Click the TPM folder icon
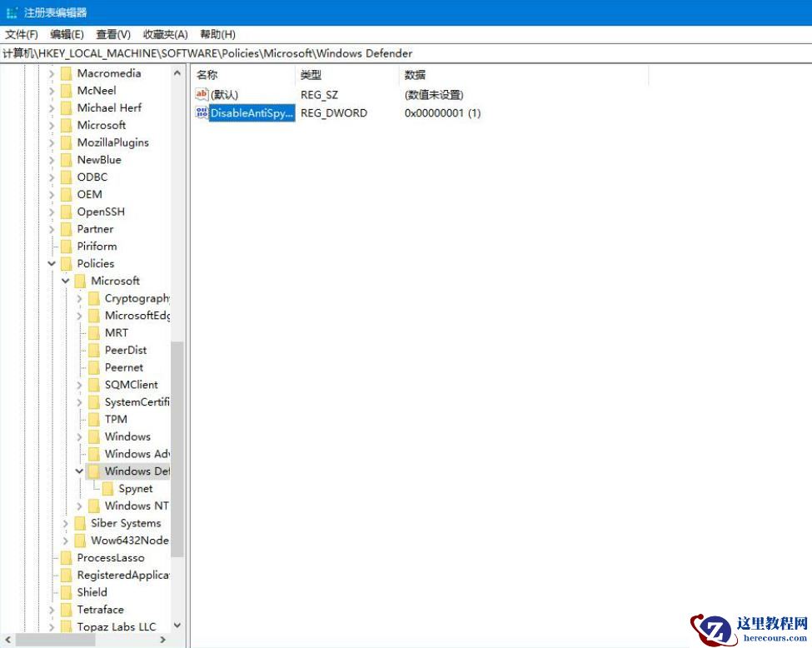This screenshot has height=648, width=812. pyautogui.click(x=95, y=419)
